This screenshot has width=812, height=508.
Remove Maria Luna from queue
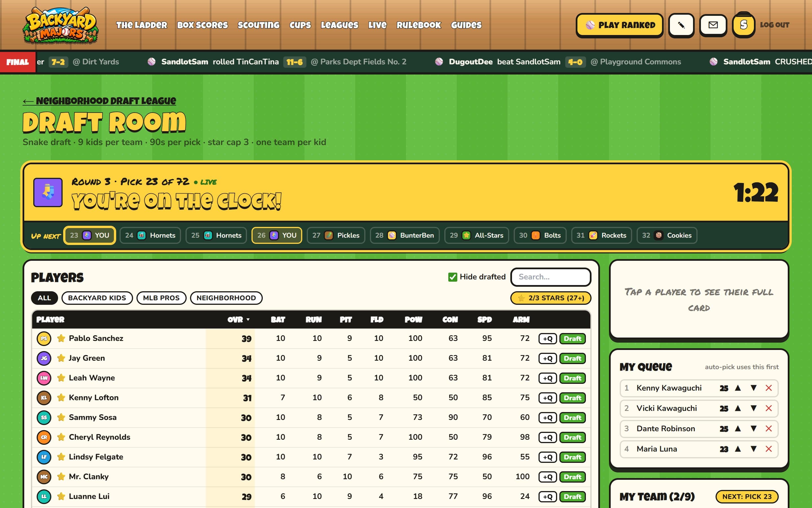[769, 449]
